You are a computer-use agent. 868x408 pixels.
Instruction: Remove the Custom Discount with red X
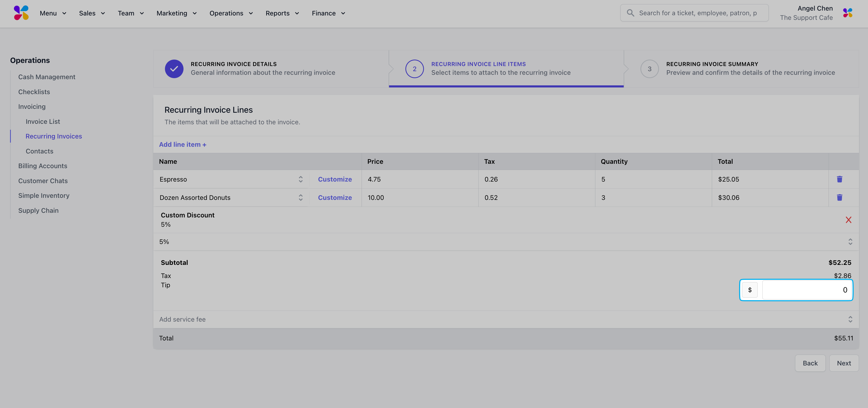coord(848,220)
